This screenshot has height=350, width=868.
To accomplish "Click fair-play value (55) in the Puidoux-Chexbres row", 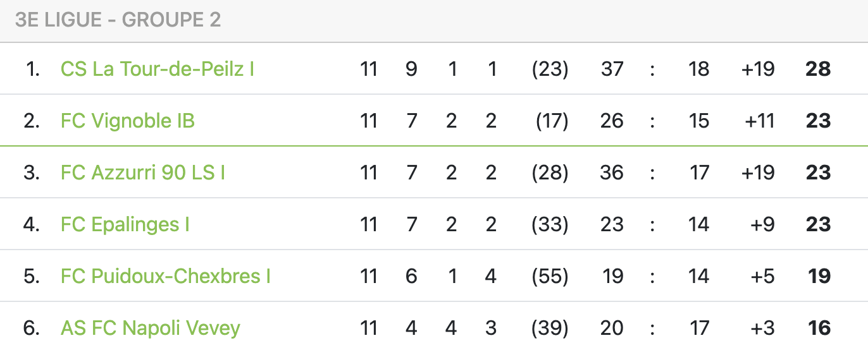I will (x=550, y=276).
